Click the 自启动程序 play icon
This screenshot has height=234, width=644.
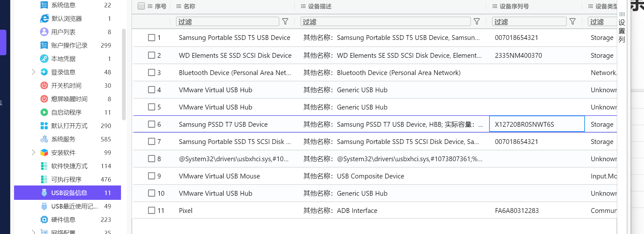(44, 112)
